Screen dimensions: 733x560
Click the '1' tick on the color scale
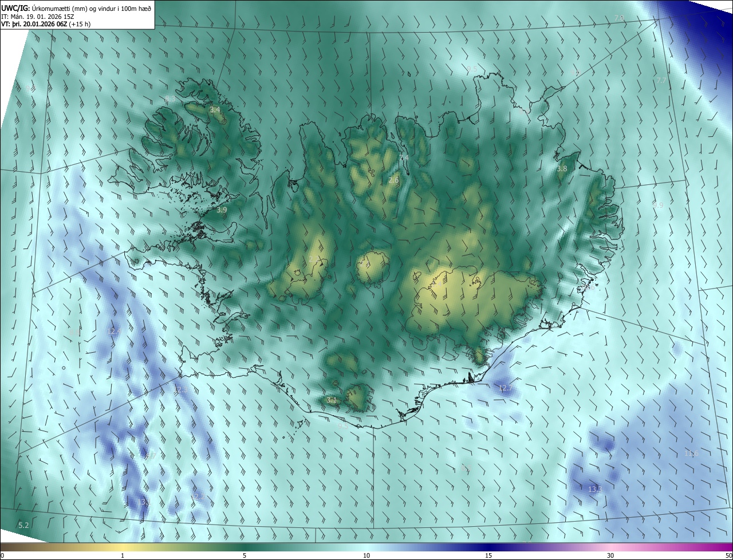point(123,555)
